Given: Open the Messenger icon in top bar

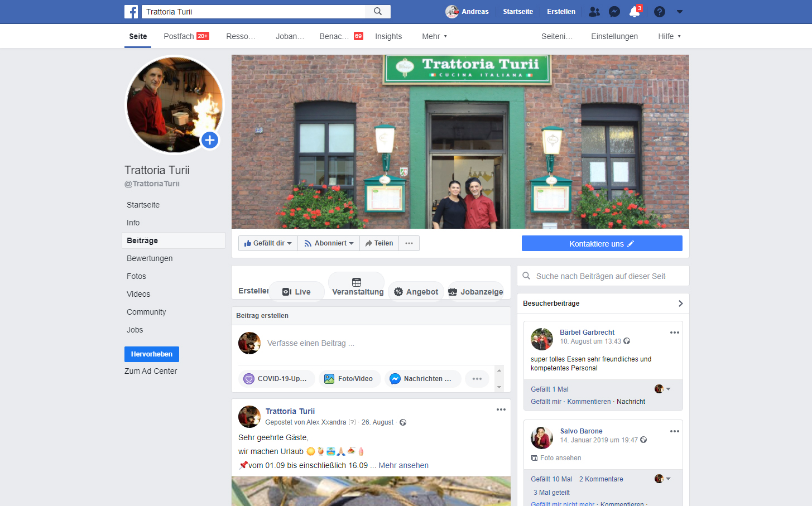Looking at the screenshot, I should [614, 12].
